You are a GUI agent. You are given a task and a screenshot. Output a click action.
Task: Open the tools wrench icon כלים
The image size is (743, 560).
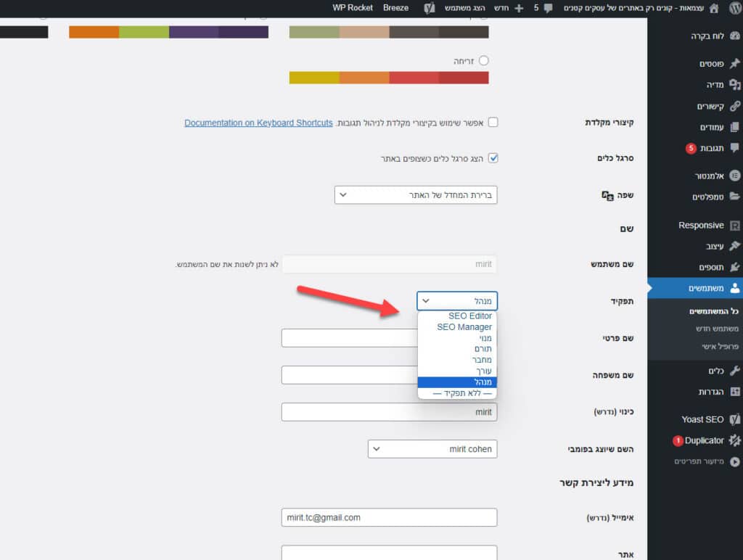click(x=735, y=371)
